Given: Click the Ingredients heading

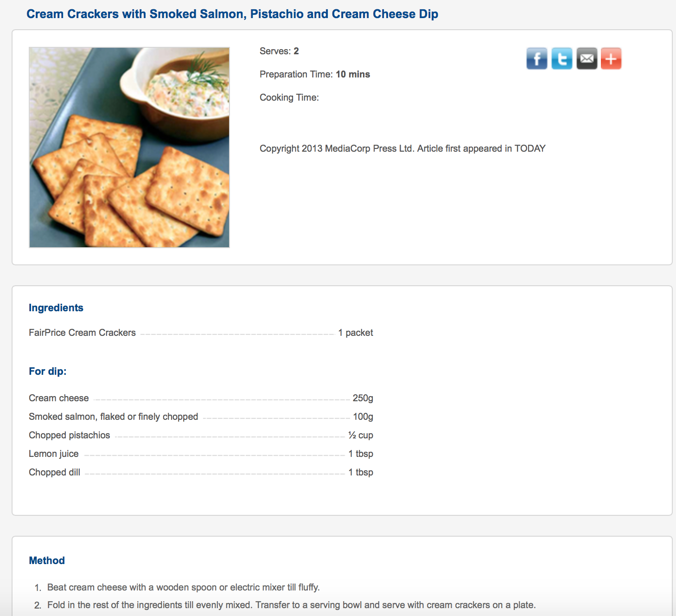Looking at the screenshot, I should [56, 308].
